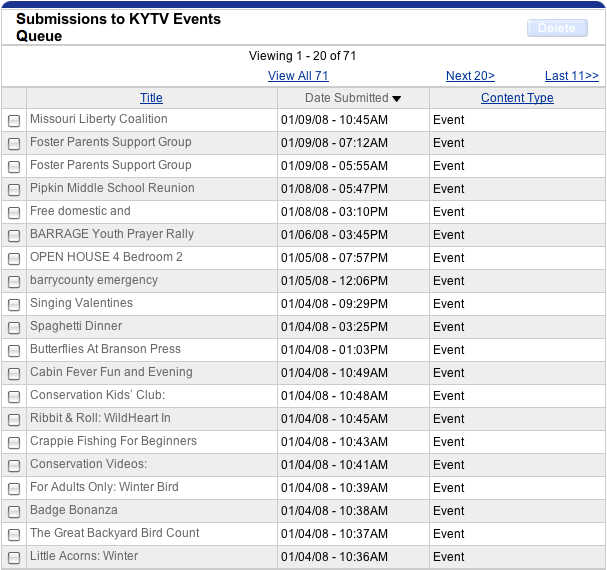Check the Missouri Liberty Coalition checkbox
The height and width of the screenshot is (570, 607).
point(14,121)
